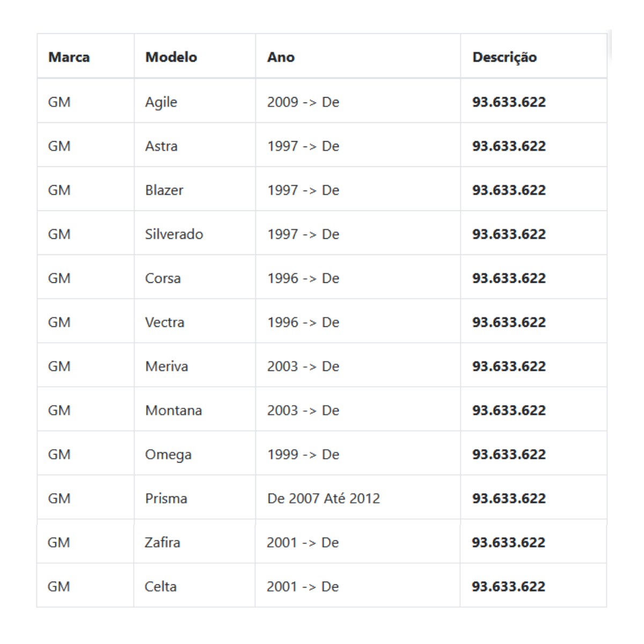The width and height of the screenshot is (644, 644).
Task: Select the Zafira model cell
Action: (194, 541)
